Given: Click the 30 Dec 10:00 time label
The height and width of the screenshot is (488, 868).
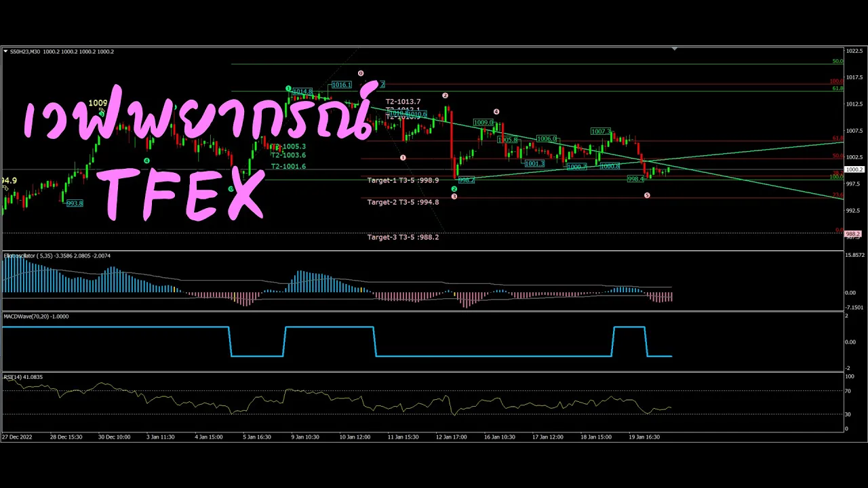Looking at the screenshot, I should pos(114,437).
